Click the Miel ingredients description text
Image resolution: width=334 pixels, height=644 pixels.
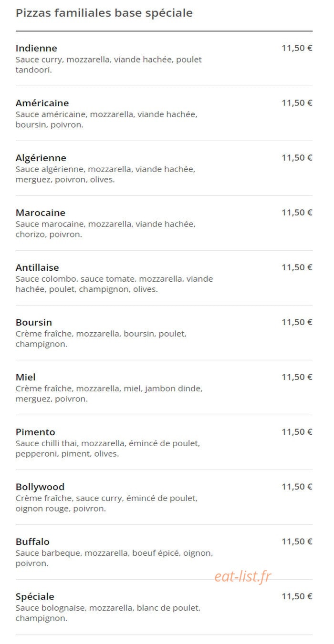[109, 394]
